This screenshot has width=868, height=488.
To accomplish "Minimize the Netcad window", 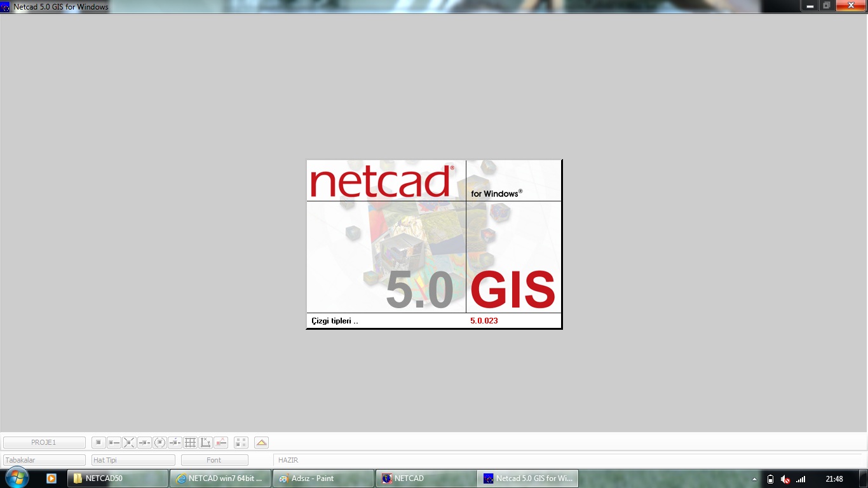I will (x=810, y=6).
